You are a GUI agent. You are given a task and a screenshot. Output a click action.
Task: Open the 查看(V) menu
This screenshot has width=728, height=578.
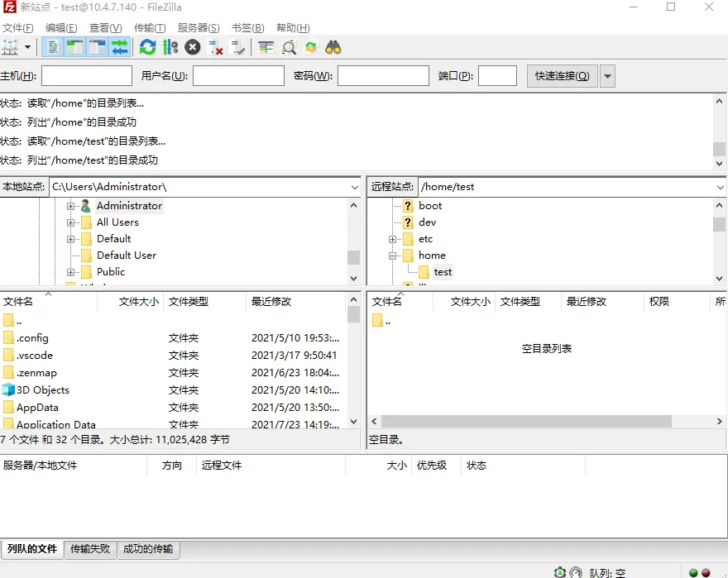coord(106,28)
